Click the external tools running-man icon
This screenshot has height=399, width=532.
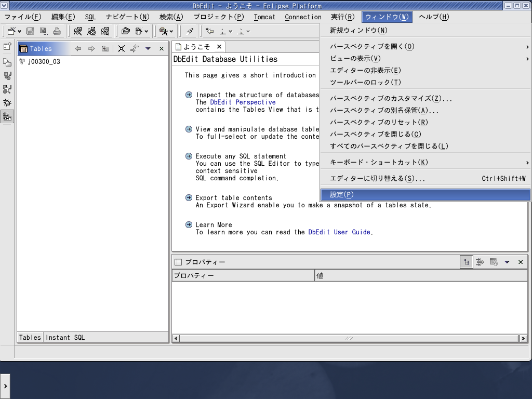164,31
